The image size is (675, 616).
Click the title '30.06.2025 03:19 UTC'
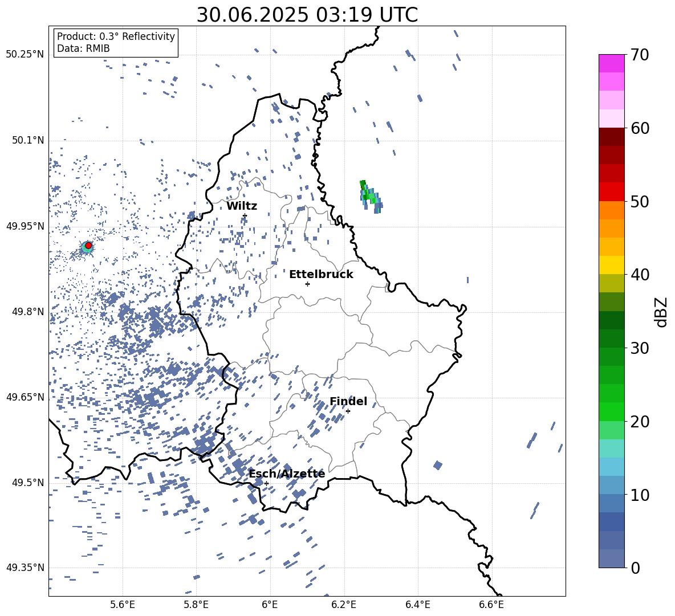coord(307,15)
